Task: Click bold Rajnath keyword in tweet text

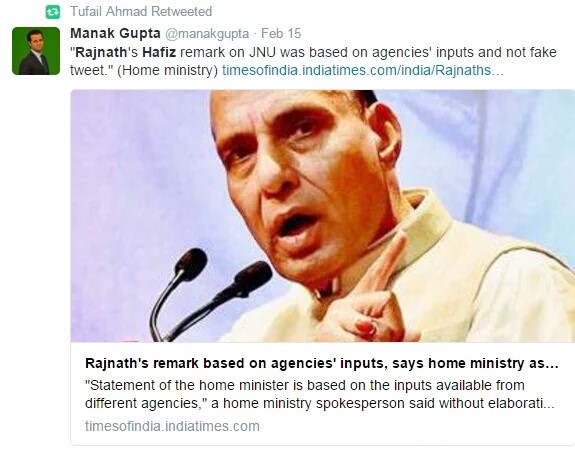Action: (x=101, y=52)
